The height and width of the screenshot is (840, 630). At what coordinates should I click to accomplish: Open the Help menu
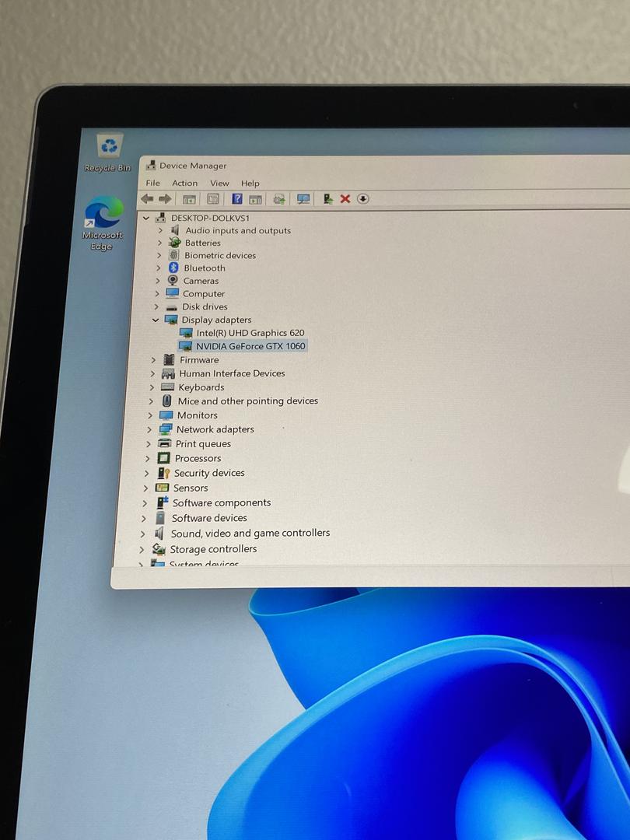(250, 184)
